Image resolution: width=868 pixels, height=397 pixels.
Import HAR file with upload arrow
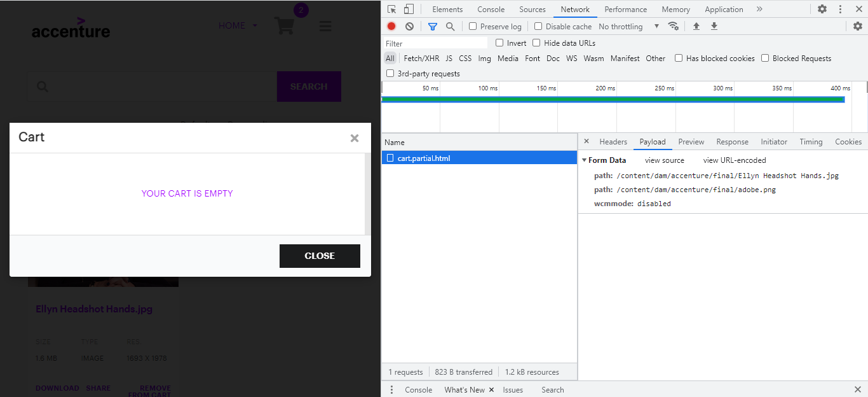696,26
